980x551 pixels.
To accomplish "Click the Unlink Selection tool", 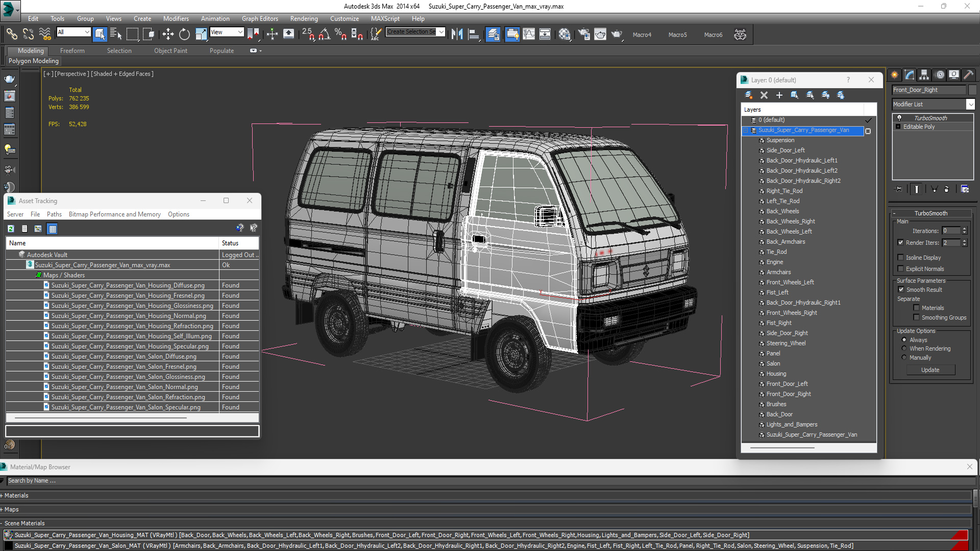I will tap(28, 34).
